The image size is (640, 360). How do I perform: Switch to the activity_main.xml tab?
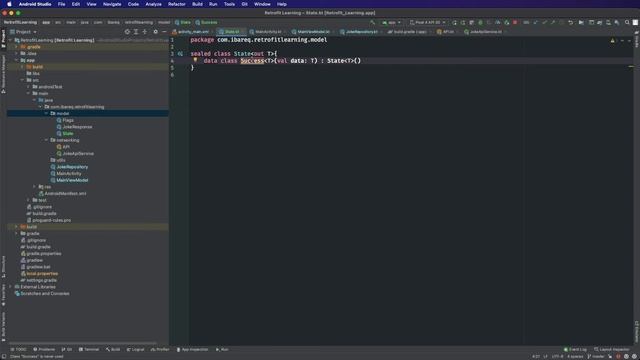pos(191,32)
